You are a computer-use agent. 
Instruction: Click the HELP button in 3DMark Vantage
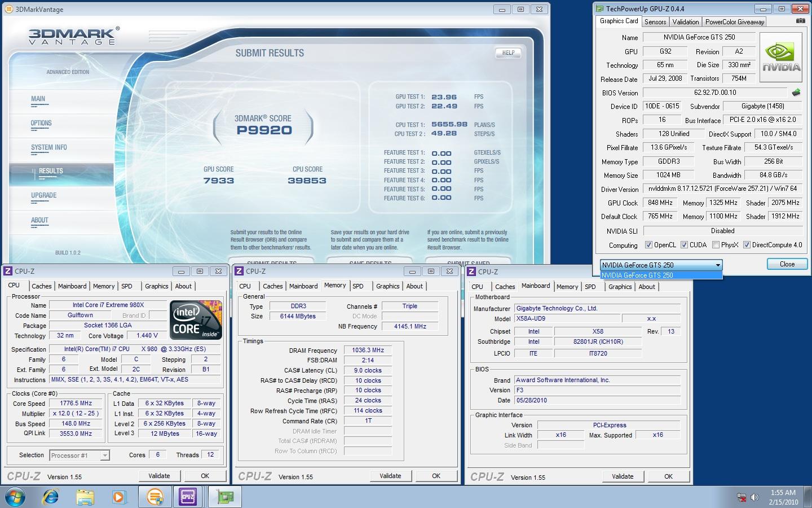click(x=508, y=52)
